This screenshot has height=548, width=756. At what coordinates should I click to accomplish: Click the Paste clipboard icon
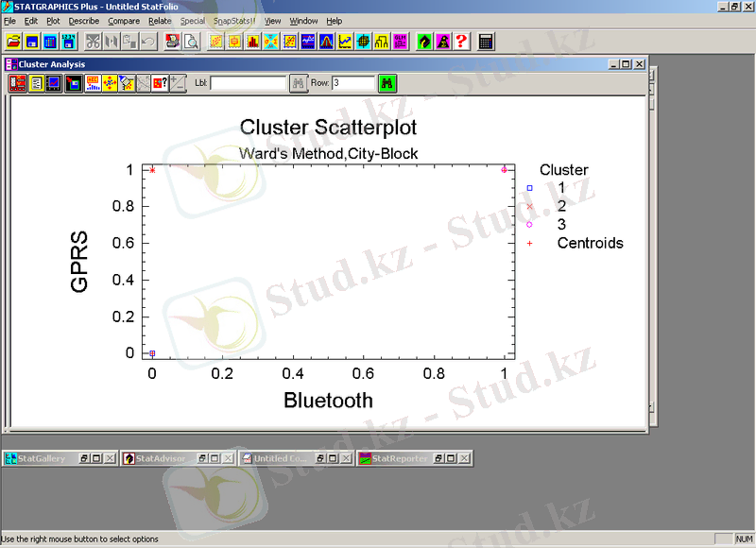tap(129, 42)
